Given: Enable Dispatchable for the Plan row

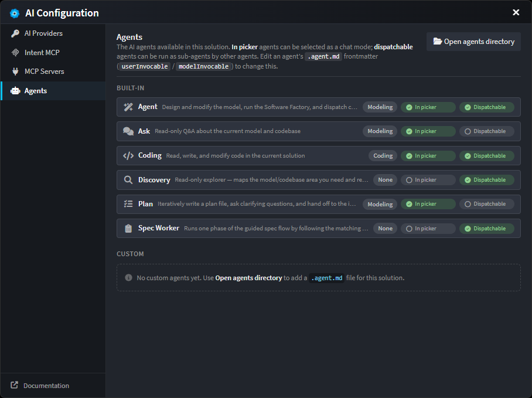Looking at the screenshot, I should click(x=487, y=204).
